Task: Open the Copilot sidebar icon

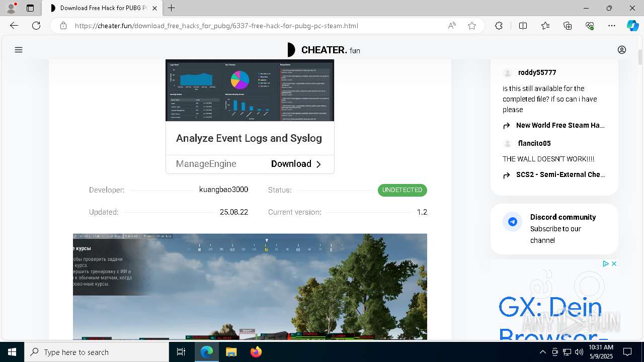Action: 632,26
